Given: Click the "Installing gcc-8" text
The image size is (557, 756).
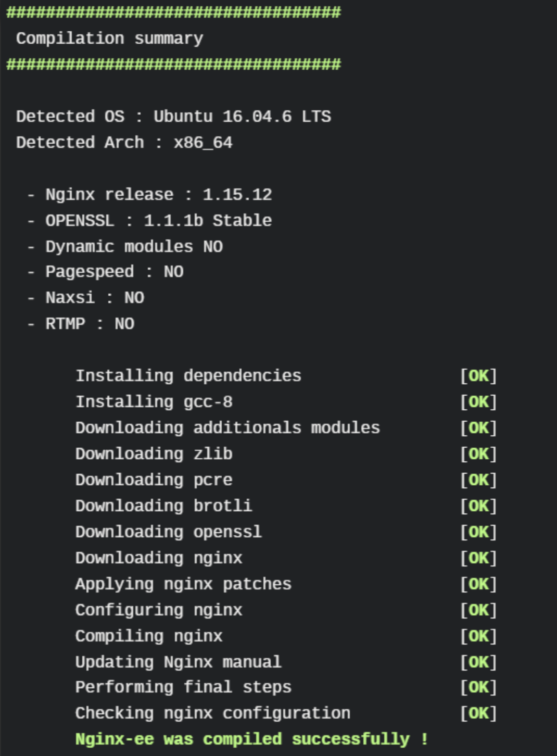Looking at the screenshot, I should click(154, 402).
